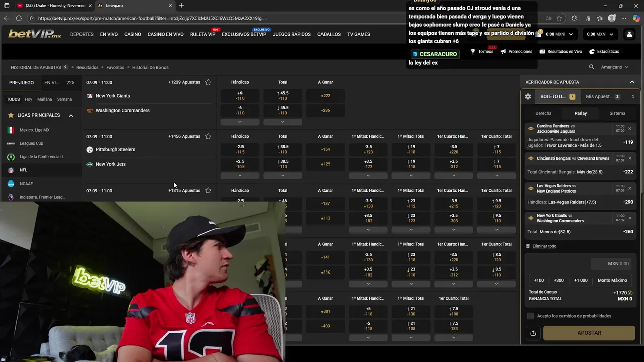644x362 pixels.
Task: Open Estadísticas chart link
Action: point(604,51)
